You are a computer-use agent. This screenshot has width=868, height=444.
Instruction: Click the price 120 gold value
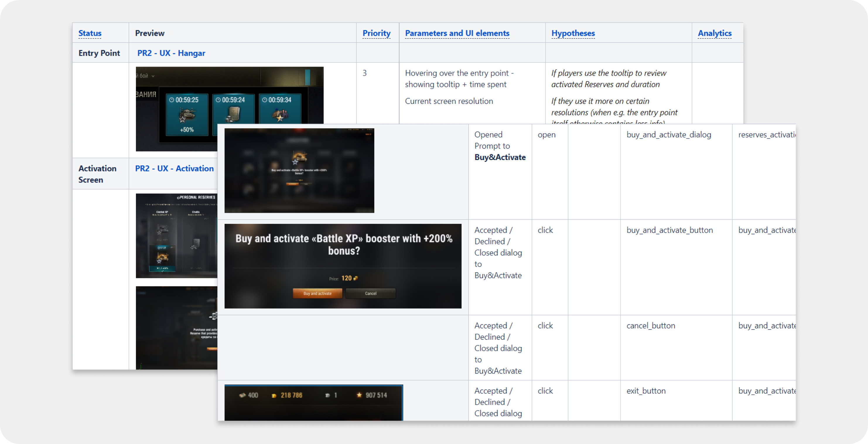point(349,278)
